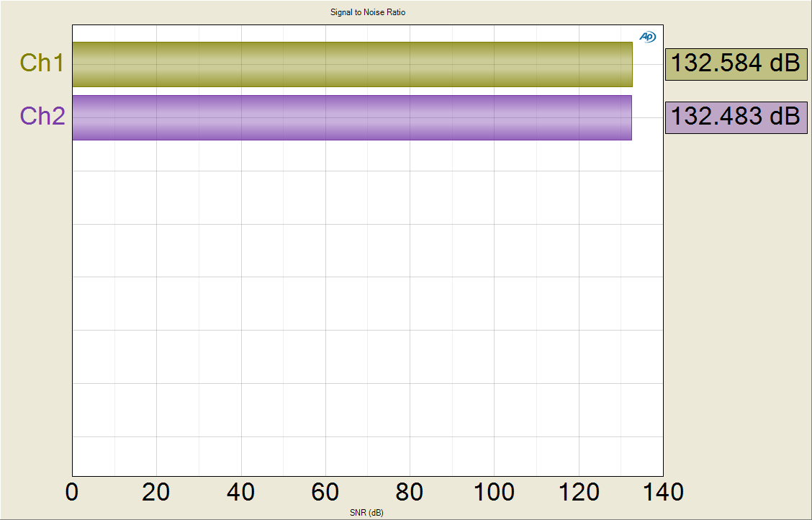Click the 80 axis tick label
Screen dimensions: 812x520
[410, 492]
